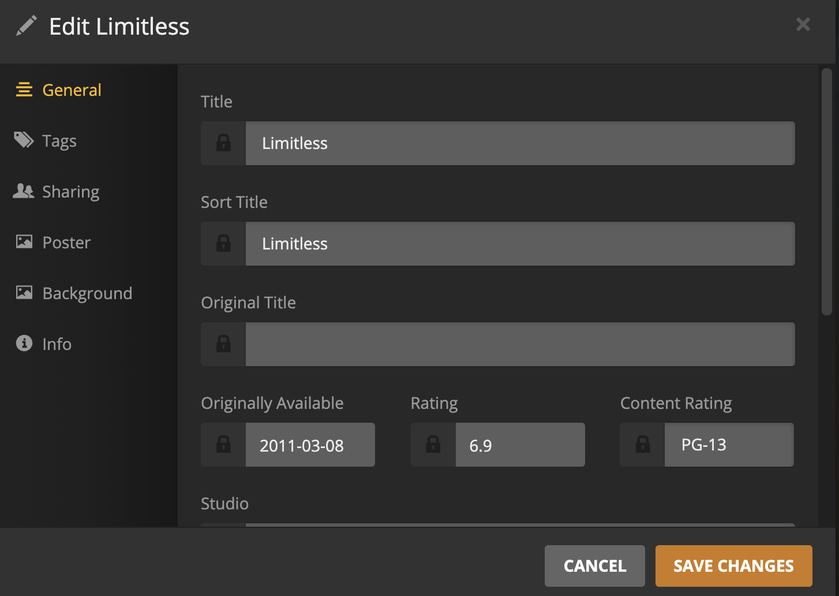
Task: Lock the Originally Available date field
Action: pos(223,445)
